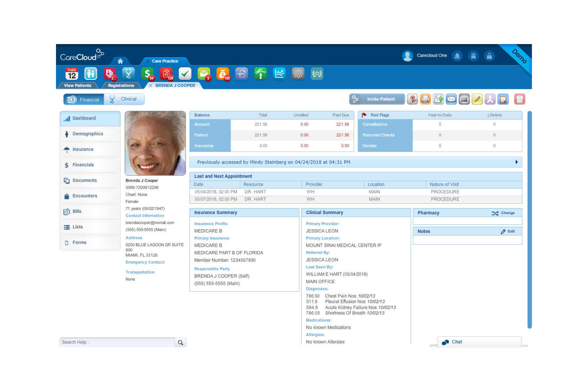Open the View Patients tab
This screenshot has height=392, width=588.
[x=77, y=85]
